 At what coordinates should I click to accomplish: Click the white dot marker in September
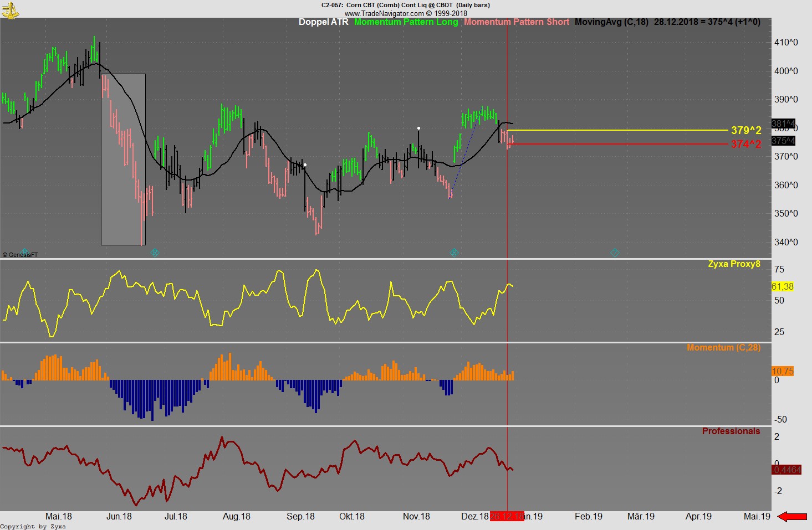point(305,165)
